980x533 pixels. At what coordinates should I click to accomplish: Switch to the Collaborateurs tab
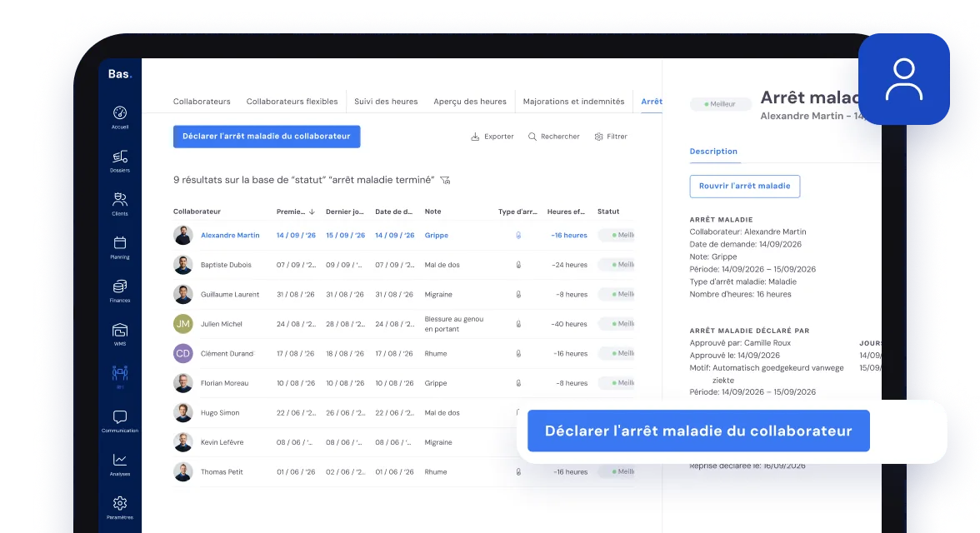tap(202, 102)
